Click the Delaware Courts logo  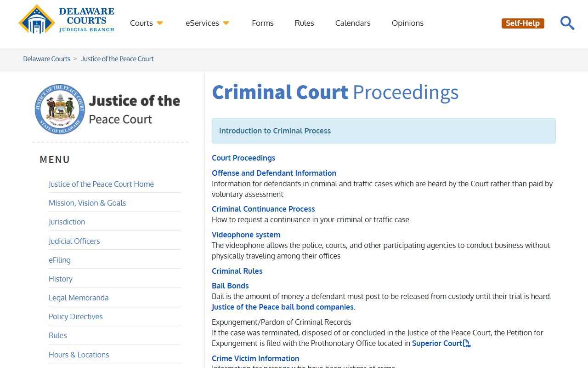(x=67, y=19)
